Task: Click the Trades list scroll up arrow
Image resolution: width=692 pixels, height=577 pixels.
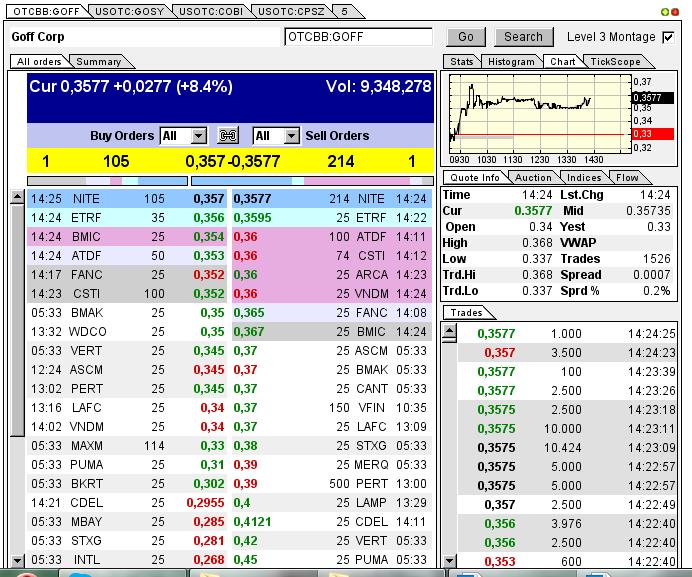Action: [x=449, y=331]
